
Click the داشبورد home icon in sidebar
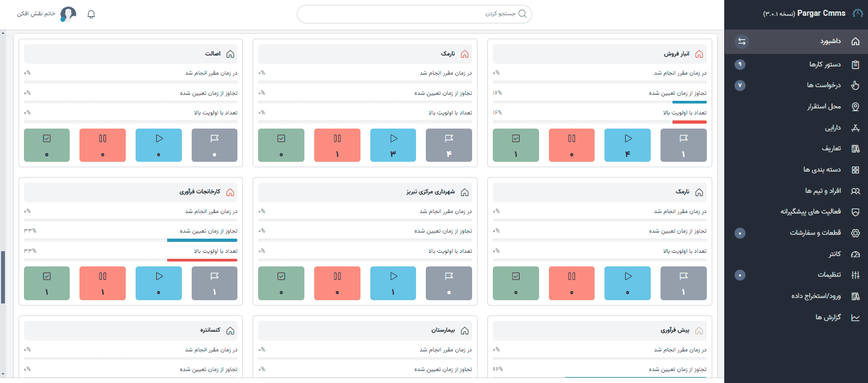(x=855, y=41)
